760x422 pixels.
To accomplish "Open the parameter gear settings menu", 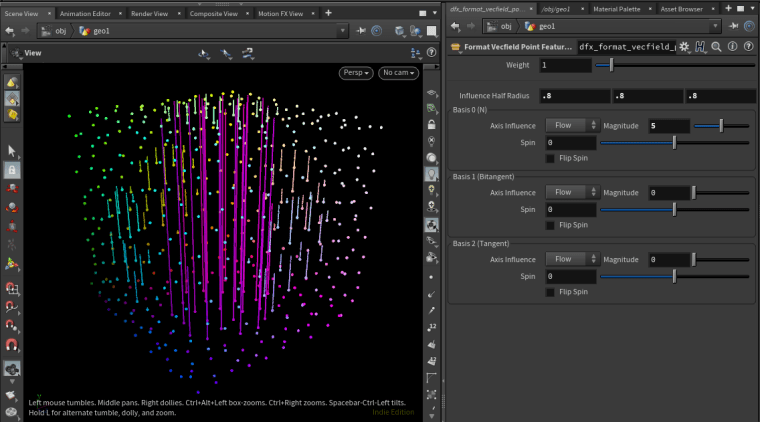I will (685, 46).
